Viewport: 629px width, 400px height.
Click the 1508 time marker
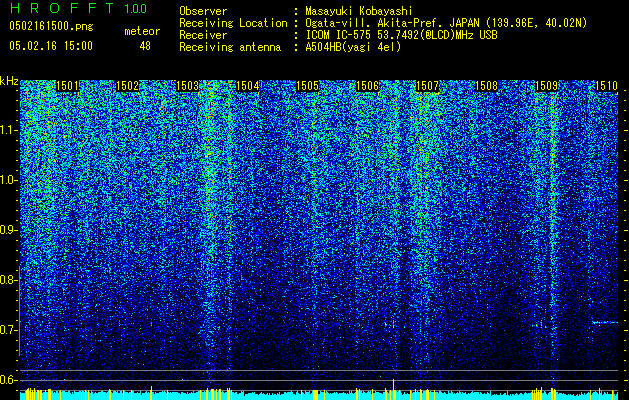[486, 86]
